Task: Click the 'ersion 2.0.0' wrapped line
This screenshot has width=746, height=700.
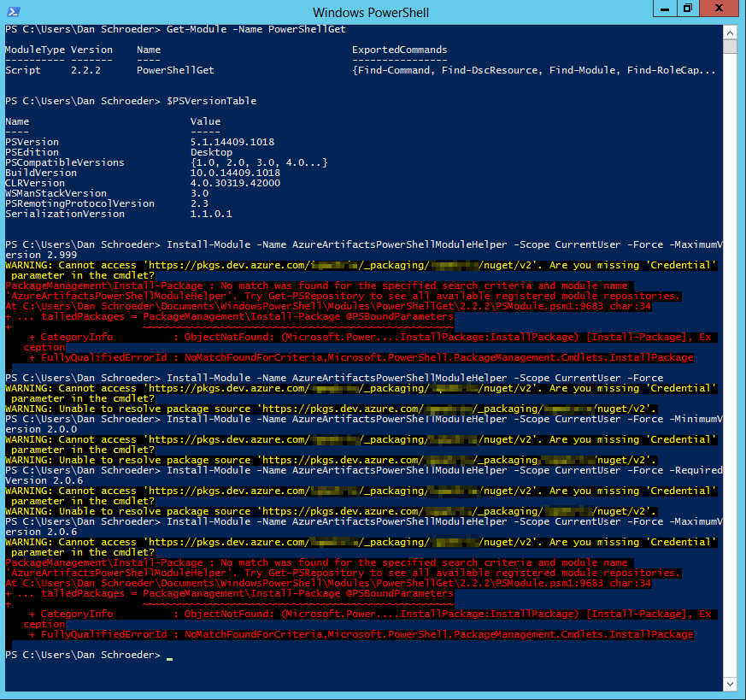Action: [41, 429]
